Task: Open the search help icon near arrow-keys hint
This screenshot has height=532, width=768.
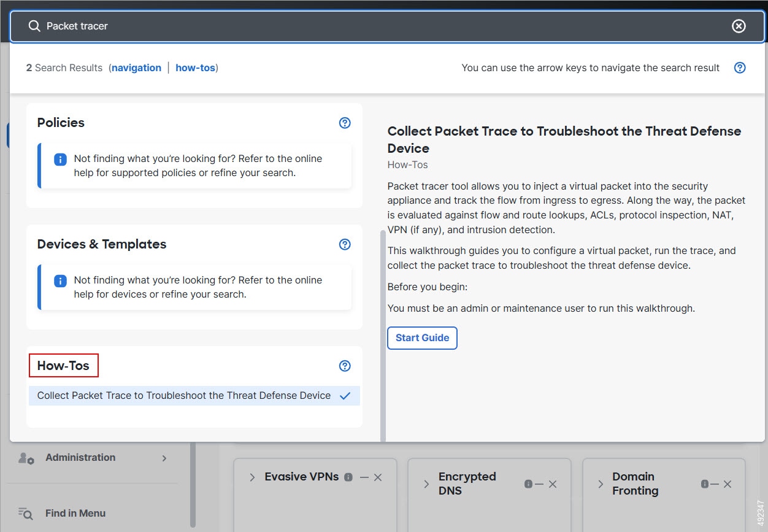Action: click(x=740, y=67)
